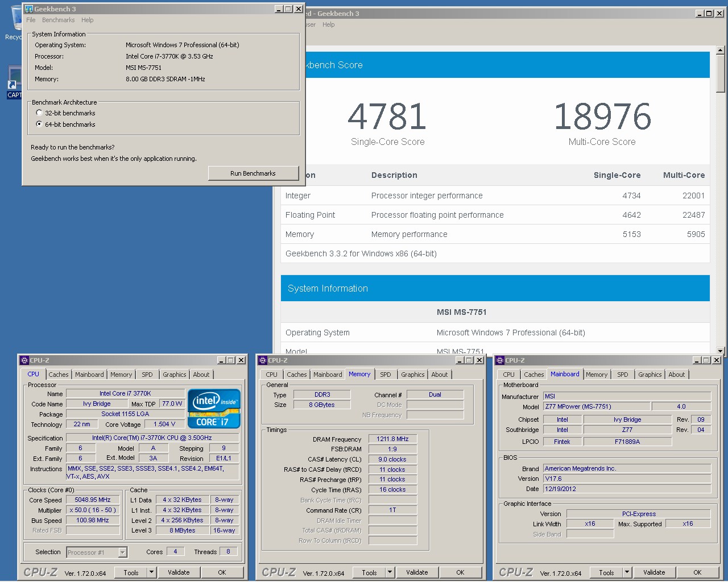The image size is (728, 582).
Task: Open the Benchmarks menu in Geekbench 3
Action: click(x=58, y=20)
